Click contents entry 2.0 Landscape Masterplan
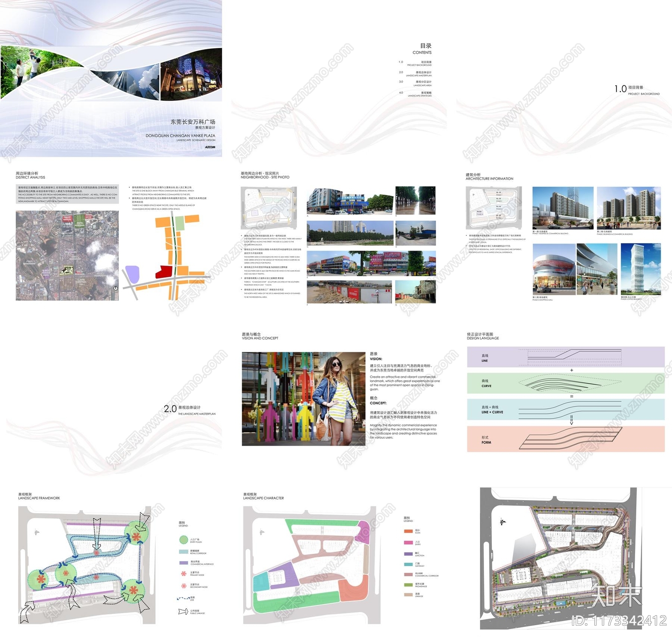Viewport: 672px width, 637px height. (x=415, y=74)
